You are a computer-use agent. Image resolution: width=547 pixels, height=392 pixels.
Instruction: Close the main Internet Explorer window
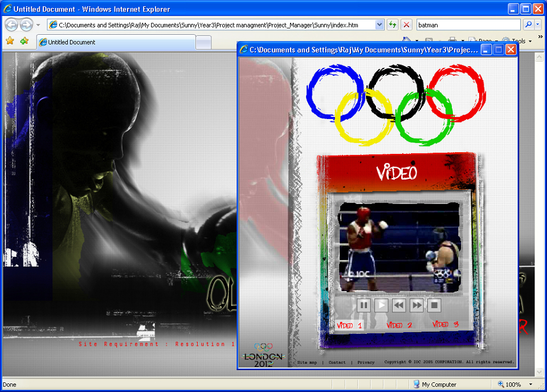tap(538, 9)
